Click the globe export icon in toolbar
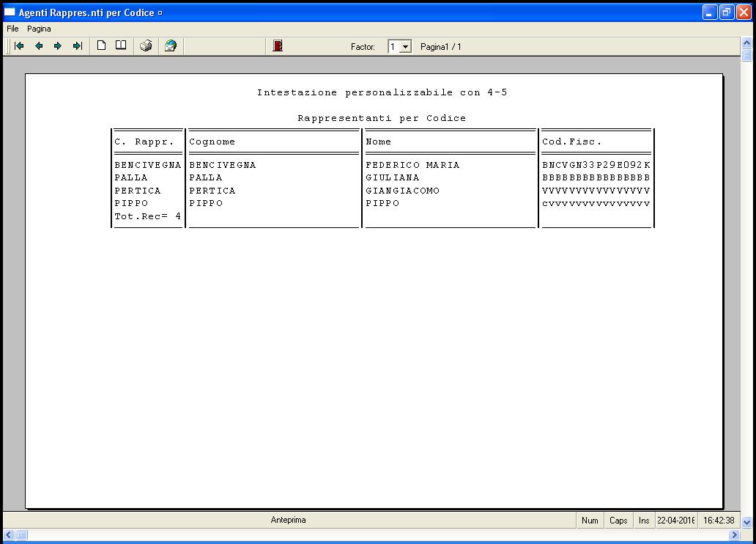Viewport: 756px width, 544px height. point(171,46)
